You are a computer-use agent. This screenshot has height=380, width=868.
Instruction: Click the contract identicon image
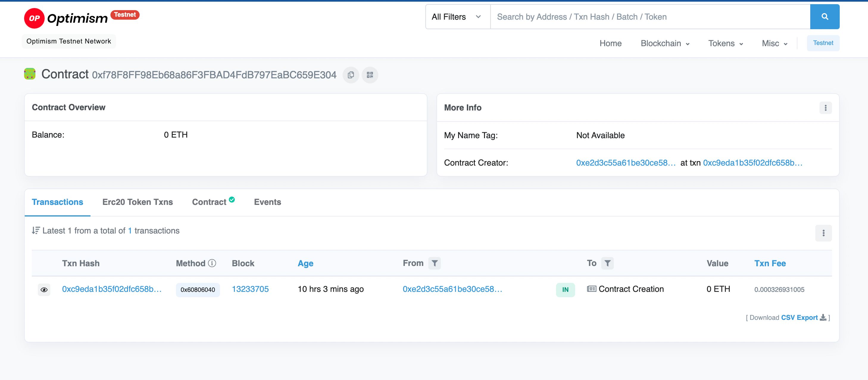(x=30, y=74)
